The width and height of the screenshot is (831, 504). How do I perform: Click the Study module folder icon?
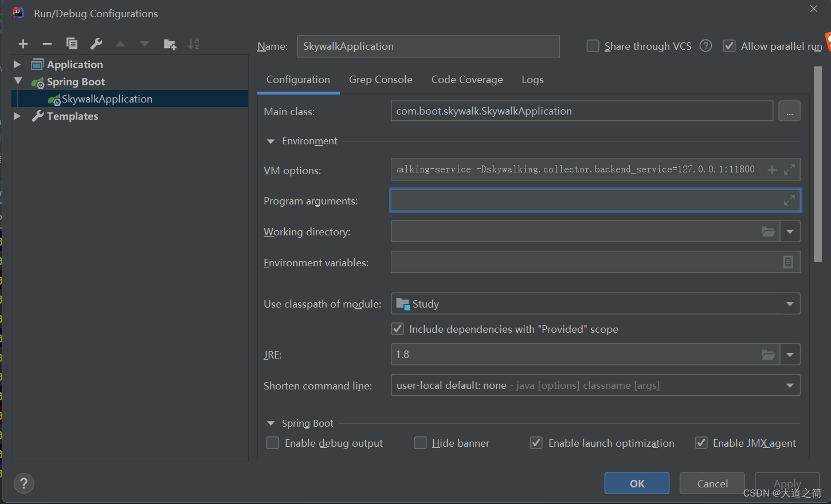pyautogui.click(x=403, y=304)
